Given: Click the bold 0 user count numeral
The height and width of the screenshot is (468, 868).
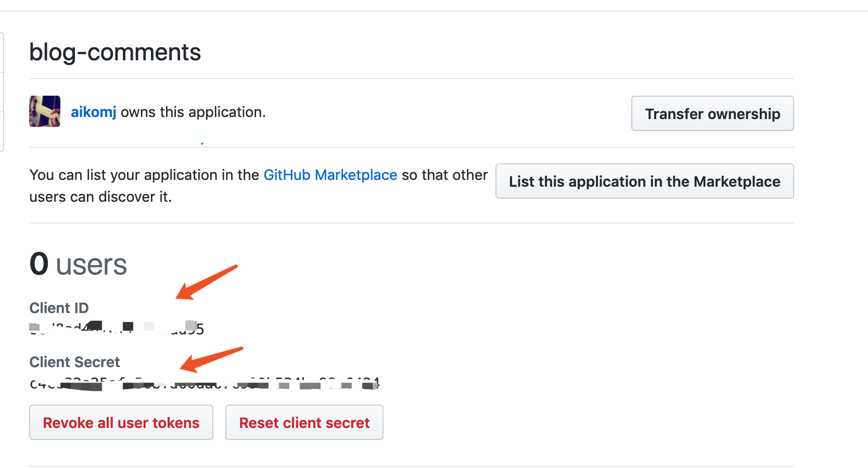Looking at the screenshot, I should click(39, 264).
